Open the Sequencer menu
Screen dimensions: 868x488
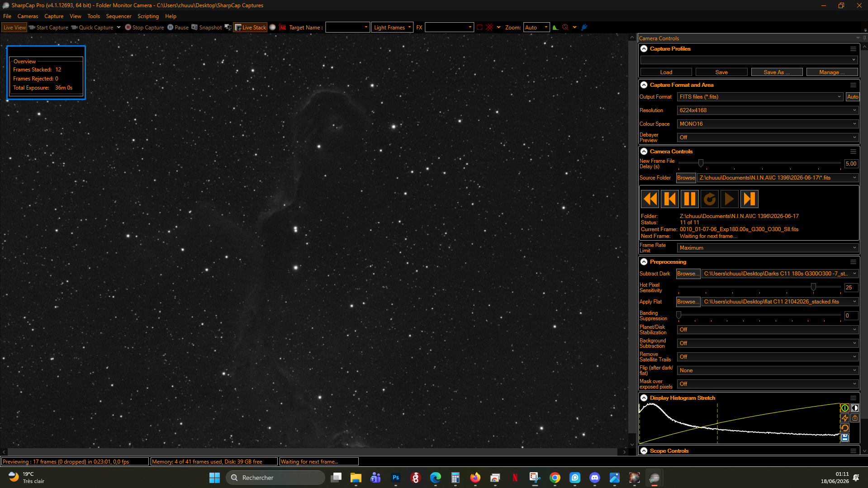tap(119, 16)
